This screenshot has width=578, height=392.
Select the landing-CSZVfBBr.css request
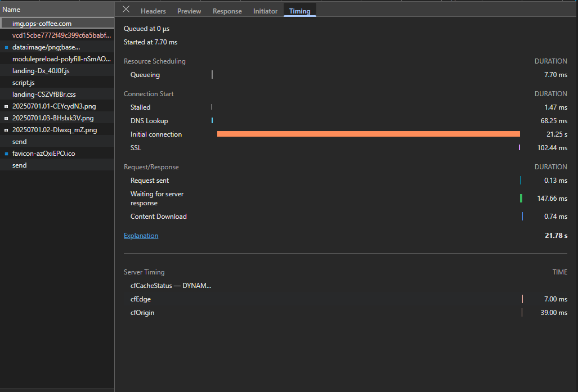(44, 94)
